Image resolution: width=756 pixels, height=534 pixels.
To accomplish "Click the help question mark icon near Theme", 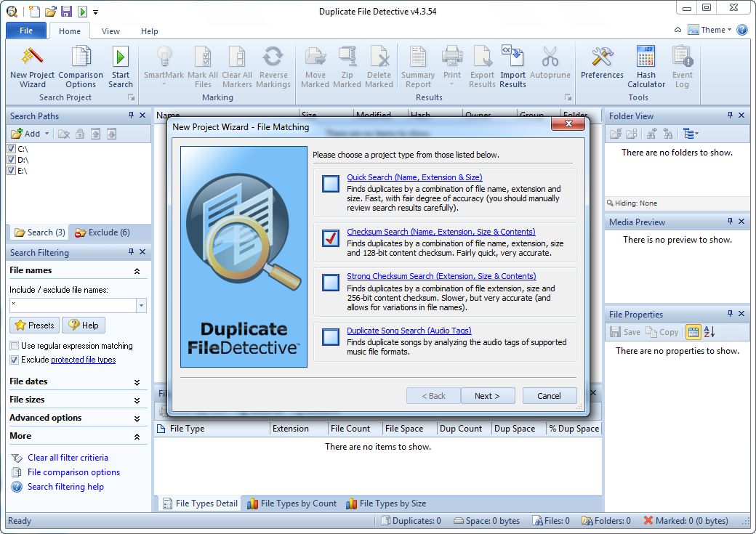I will [742, 30].
